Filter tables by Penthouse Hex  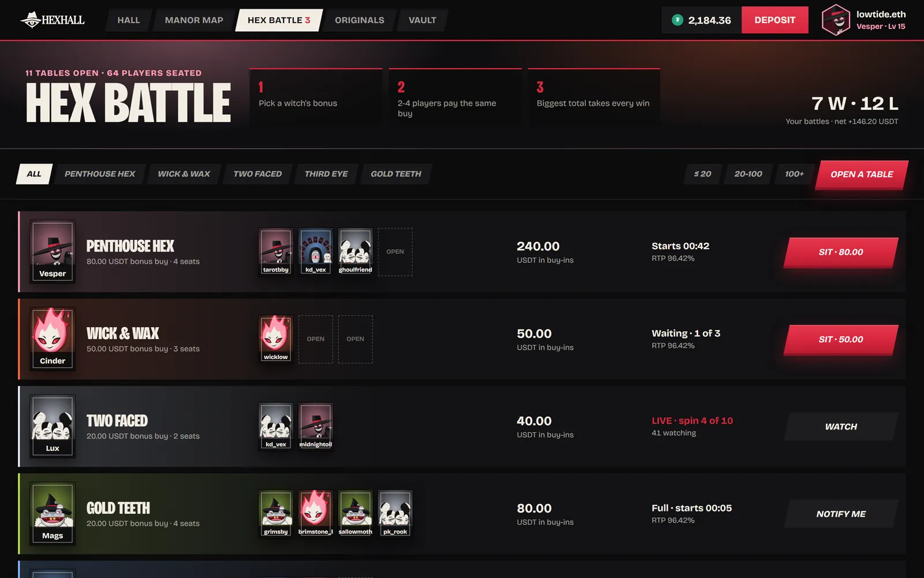click(x=100, y=174)
